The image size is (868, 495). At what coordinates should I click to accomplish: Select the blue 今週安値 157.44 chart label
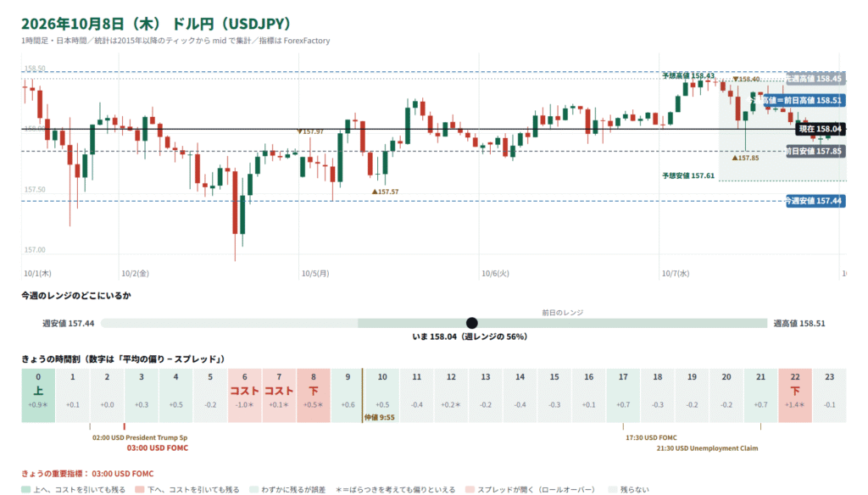pos(815,201)
